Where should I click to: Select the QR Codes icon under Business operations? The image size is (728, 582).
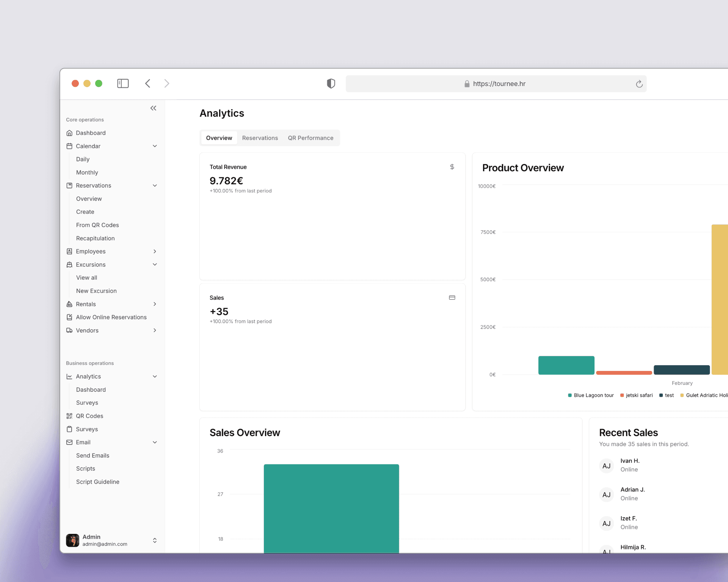point(69,416)
